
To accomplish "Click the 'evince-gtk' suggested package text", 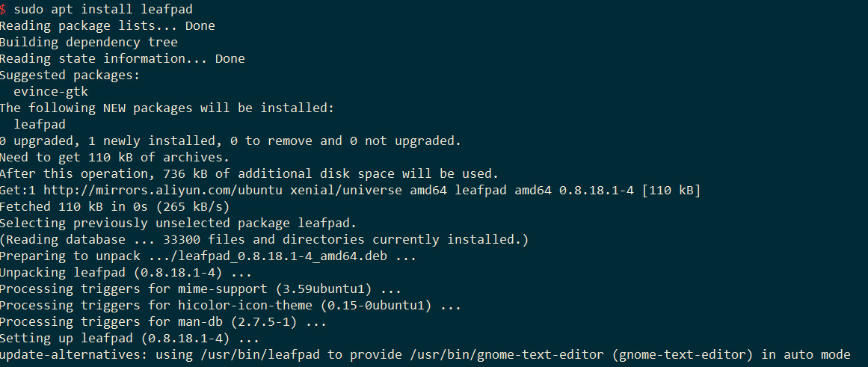I will (51, 91).
